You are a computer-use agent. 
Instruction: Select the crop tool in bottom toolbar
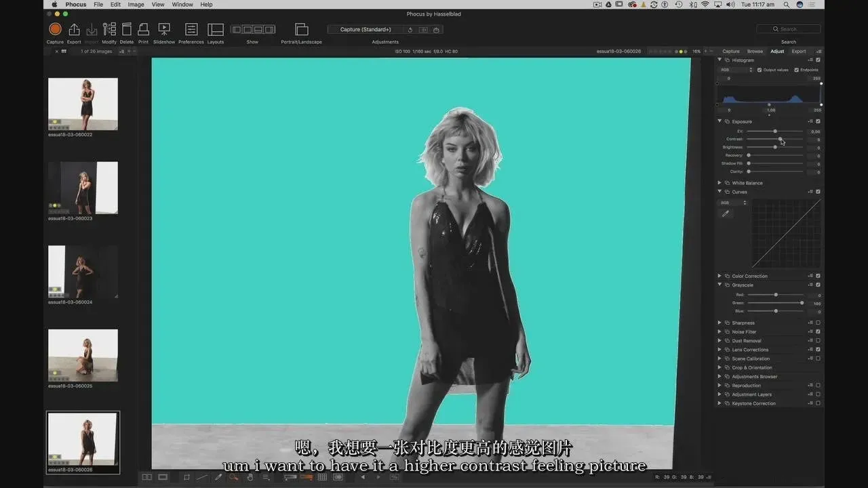[186, 477]
